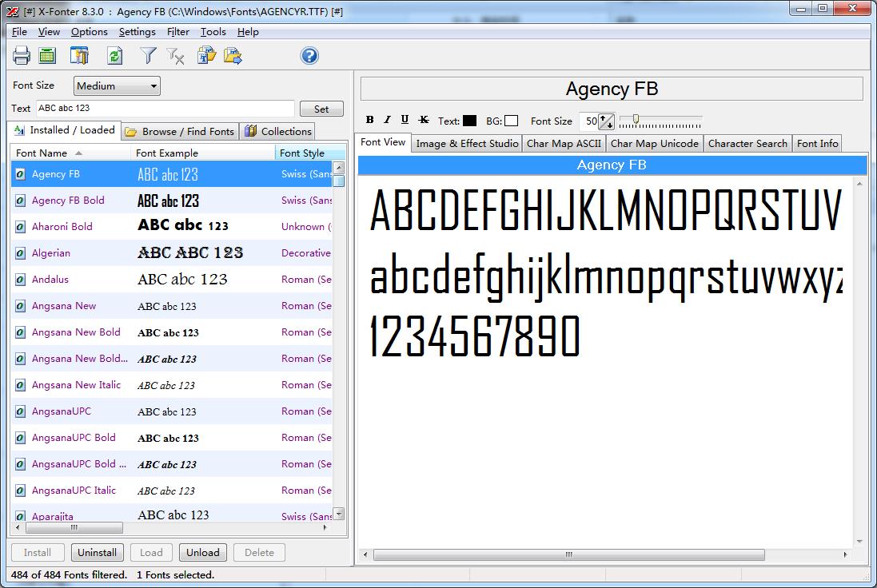The width and height of the screenshot is (877, 588).
Task: Click the white BG color swatch
Action: (511, 121)
